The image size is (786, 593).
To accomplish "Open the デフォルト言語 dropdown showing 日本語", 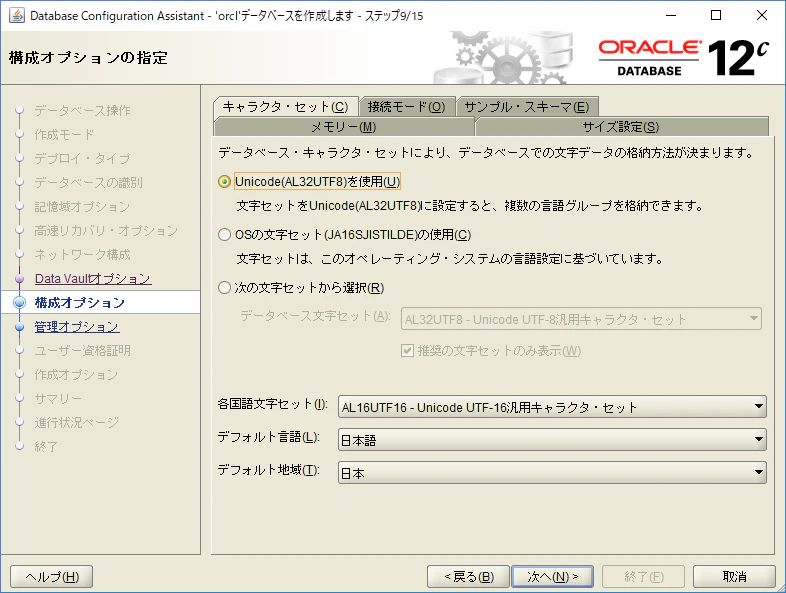I will click(552, 440).
